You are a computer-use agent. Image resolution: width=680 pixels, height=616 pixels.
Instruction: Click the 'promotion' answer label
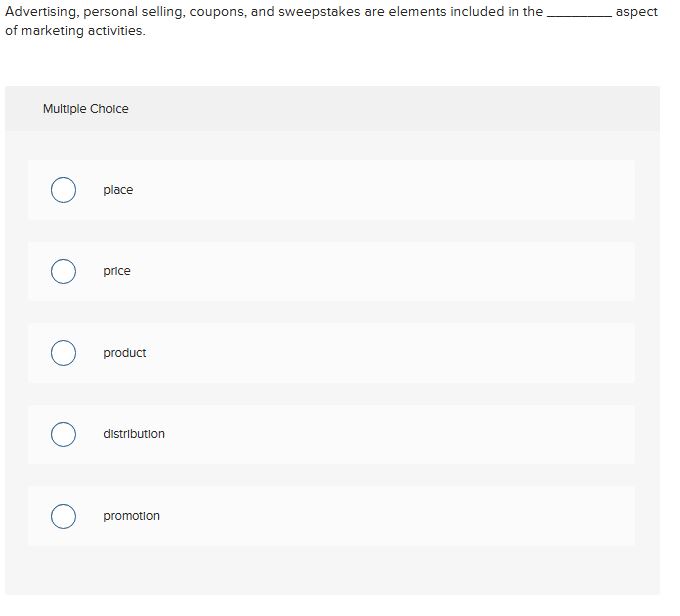click(x=131, y=516)
